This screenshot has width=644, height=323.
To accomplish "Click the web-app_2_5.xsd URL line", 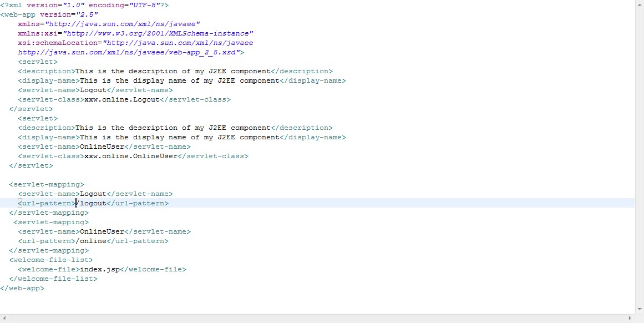I will pos(130,53).
